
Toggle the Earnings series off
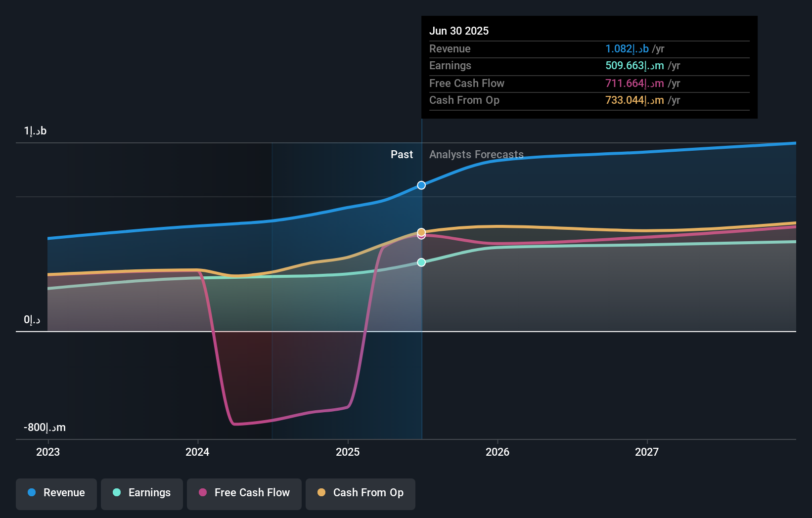point(141,494)
